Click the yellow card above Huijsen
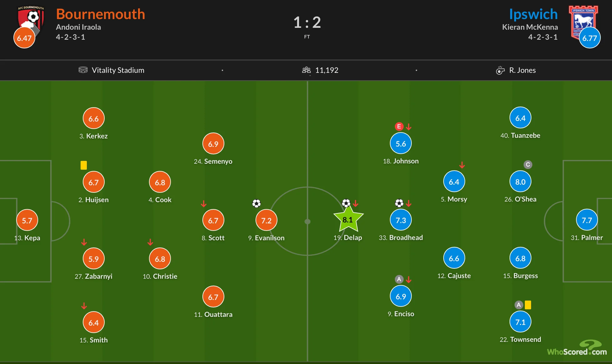The image size is (612, 364). click(x=83, y=165)
